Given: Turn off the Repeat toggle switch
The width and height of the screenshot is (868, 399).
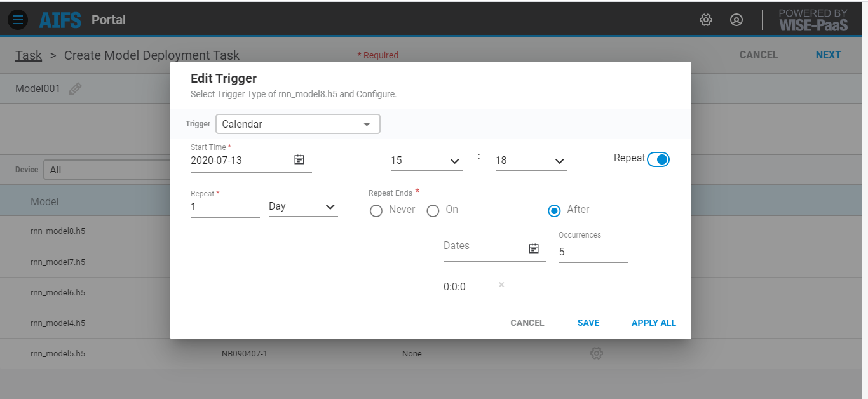Looking at the screenshot, I should click(658, 159).
